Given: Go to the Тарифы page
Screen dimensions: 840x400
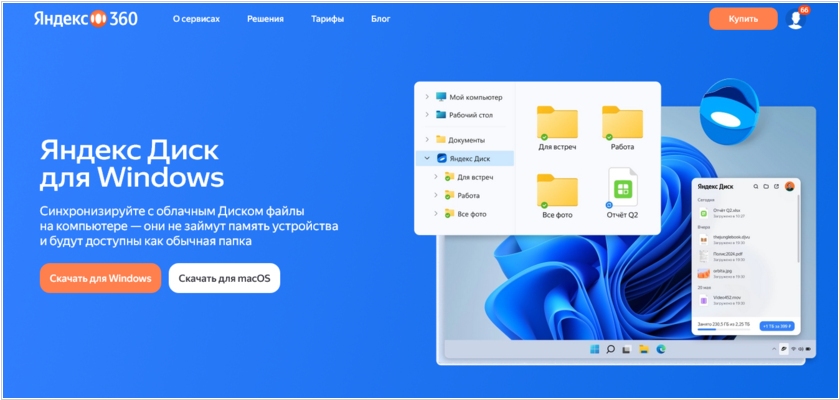Looking at the screenshot, I should [327, 19].
